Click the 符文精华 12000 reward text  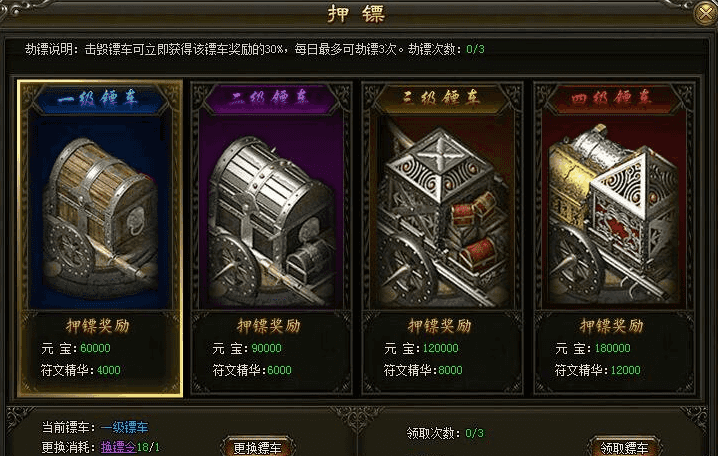pyautogui.click(x=598, y=370)
